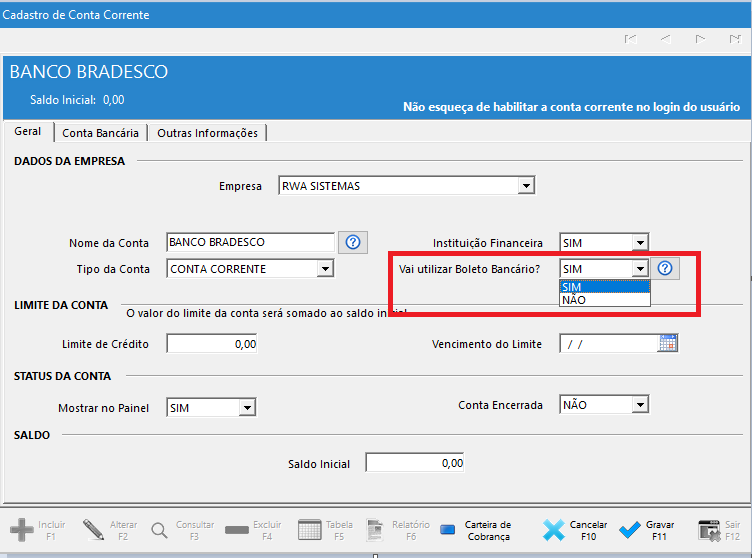
Task: Click the Consultar F3 label
Action: tap(195, 531)
